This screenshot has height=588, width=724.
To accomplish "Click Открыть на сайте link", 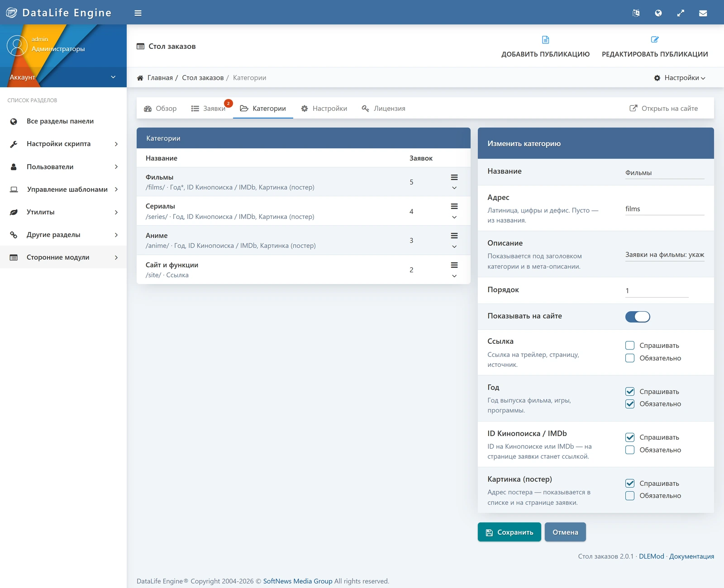I will (x=664, y=109).
